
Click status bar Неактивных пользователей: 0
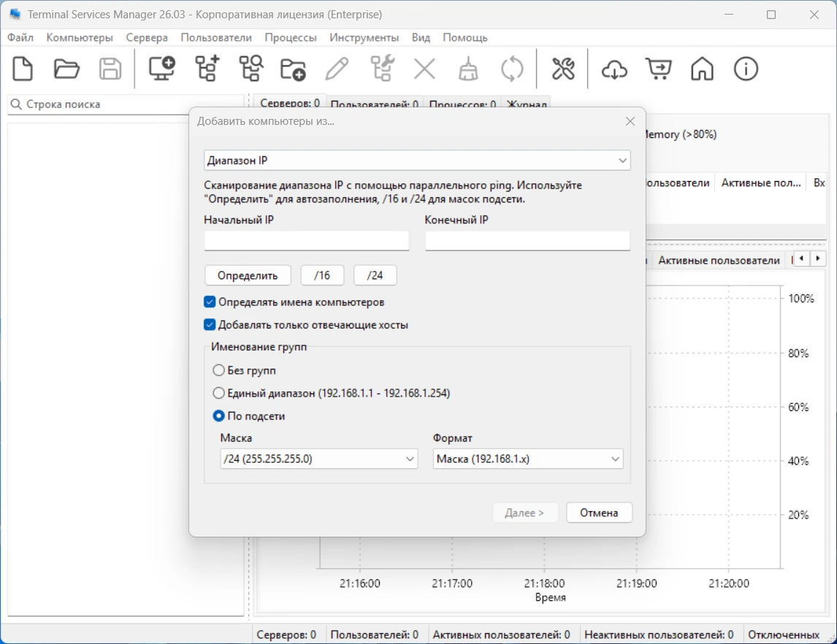(x=659, y=635)
